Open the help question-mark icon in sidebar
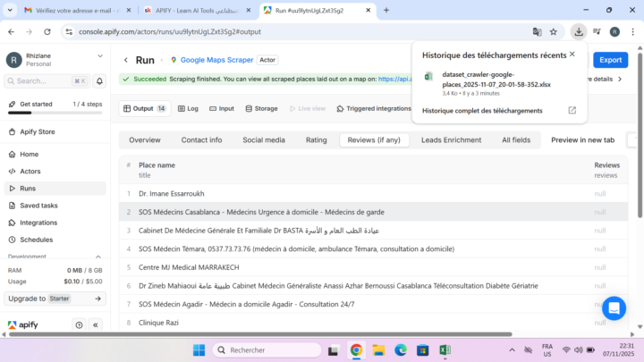This screenshot has width=644, height=362. click(x=80, y=325)
